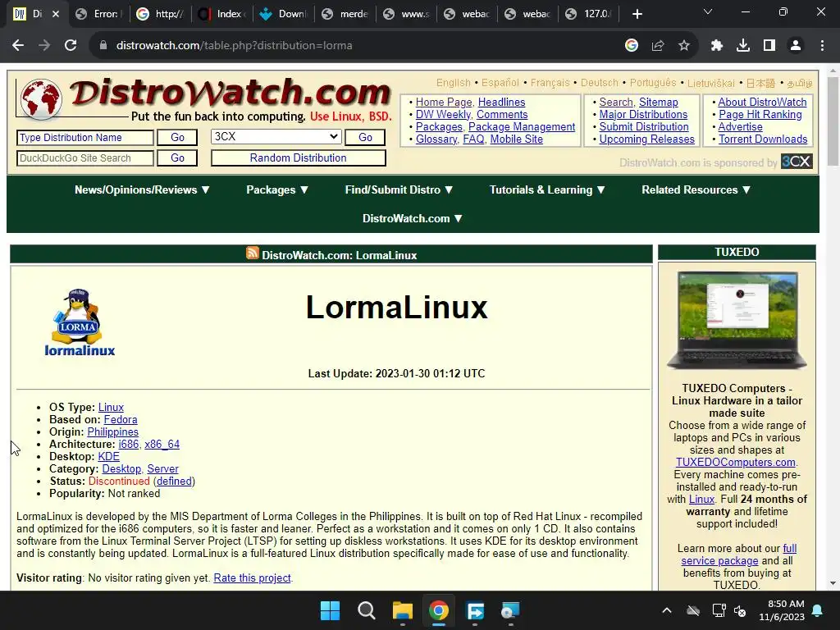Open File Explorer from taskbar
This screenshot has height=630, width=840.
402,610
